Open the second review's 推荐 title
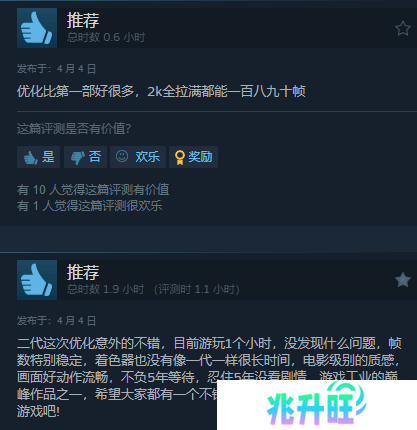The height and width of the screenshot is (430, 417). click(x=83, y=272)
